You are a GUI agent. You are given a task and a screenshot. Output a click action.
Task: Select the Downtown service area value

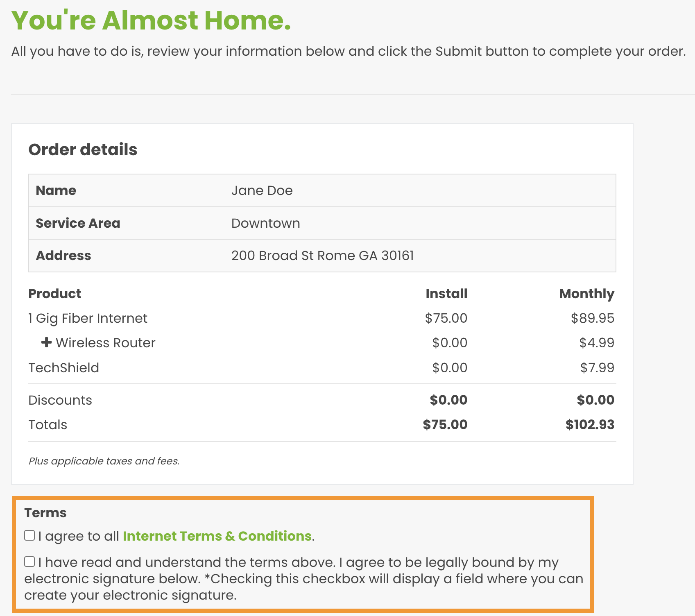tap(265, 223)
